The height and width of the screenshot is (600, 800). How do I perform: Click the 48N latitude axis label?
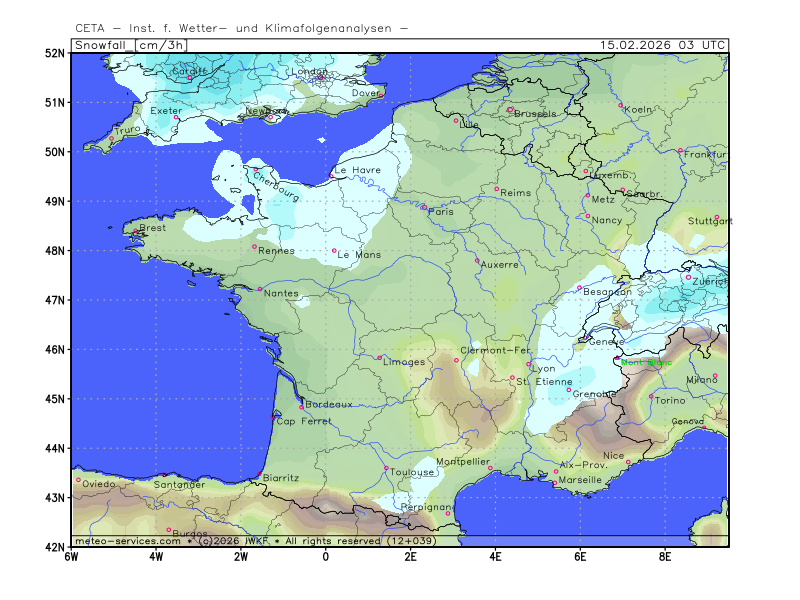click(55, 250)
